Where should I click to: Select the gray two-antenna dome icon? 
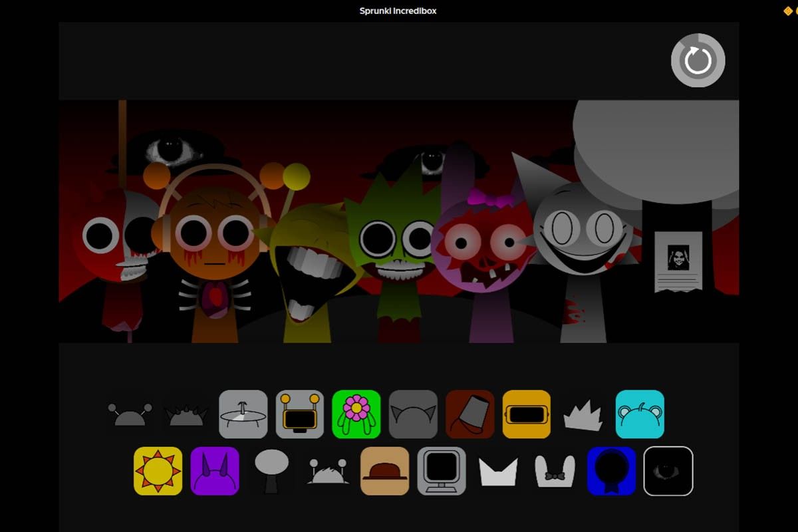130,415
